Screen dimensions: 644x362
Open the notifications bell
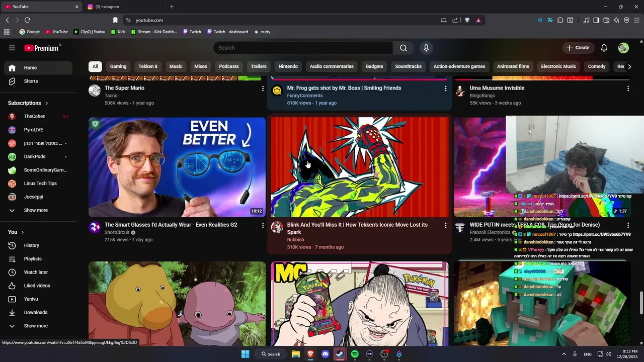coord(604,48)
